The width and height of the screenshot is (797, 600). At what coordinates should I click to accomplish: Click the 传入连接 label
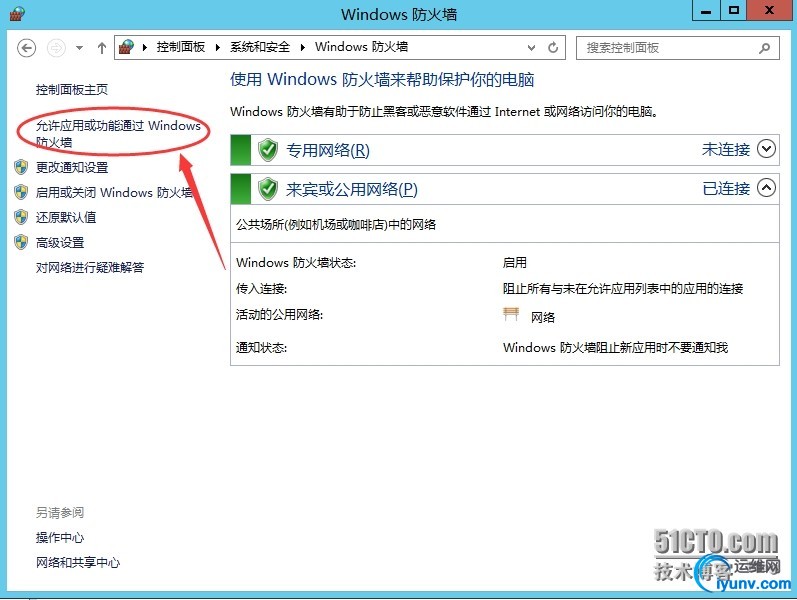pyautogui.click(x=261, y=289)
